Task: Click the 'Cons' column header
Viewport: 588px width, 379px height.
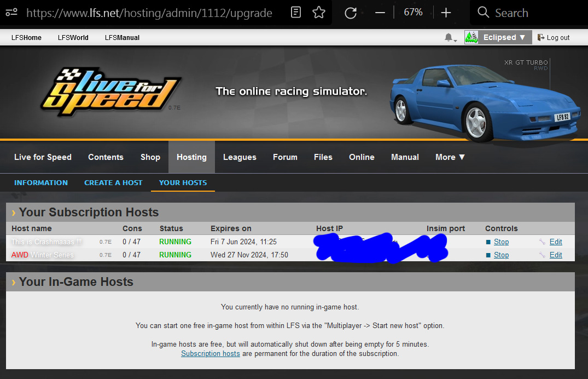Action: pyautogui.click(x=132, y=228)
